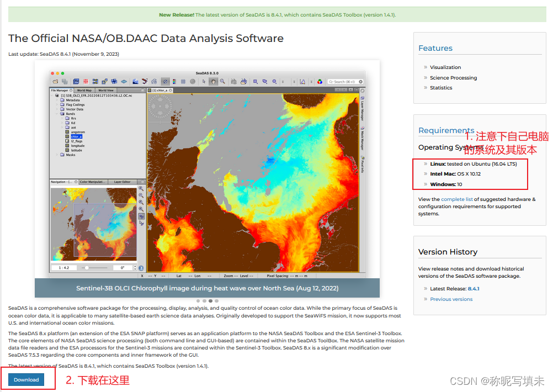Open the Visualization feature link
The height and width of the screenshot is (392, 553).
445,67
